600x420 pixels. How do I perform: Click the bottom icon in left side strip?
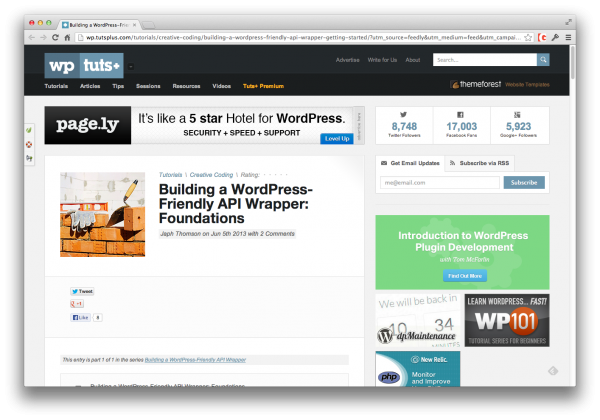coord(29,158)
